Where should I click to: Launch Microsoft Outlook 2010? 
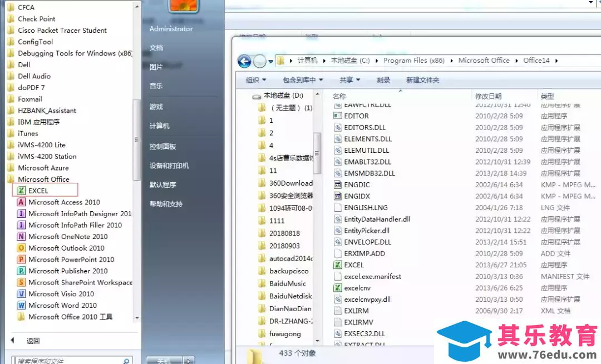click(x=61, y=248)
